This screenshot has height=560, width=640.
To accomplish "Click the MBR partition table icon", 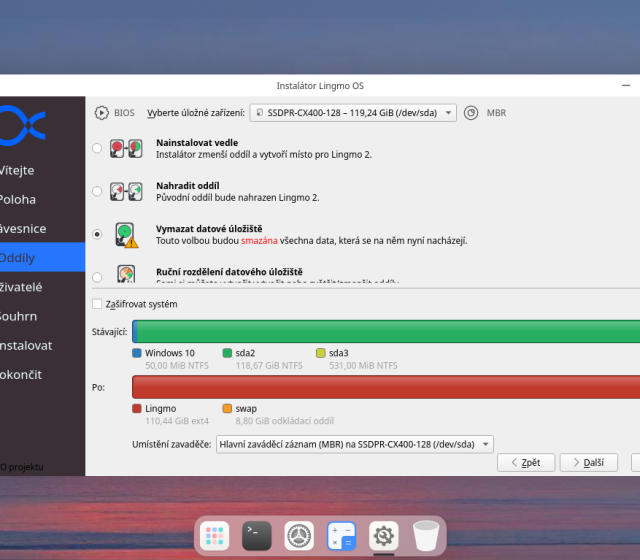I will 472,113.
